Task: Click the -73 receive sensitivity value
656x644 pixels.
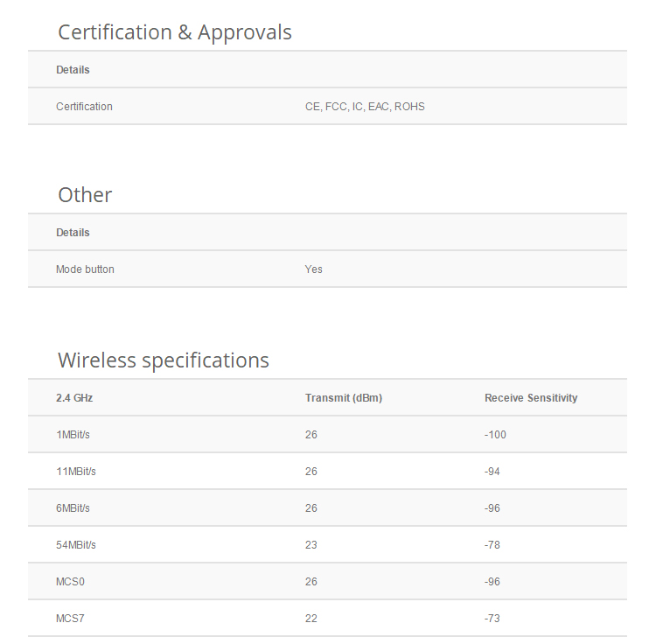Action: [x=492, y=619]
